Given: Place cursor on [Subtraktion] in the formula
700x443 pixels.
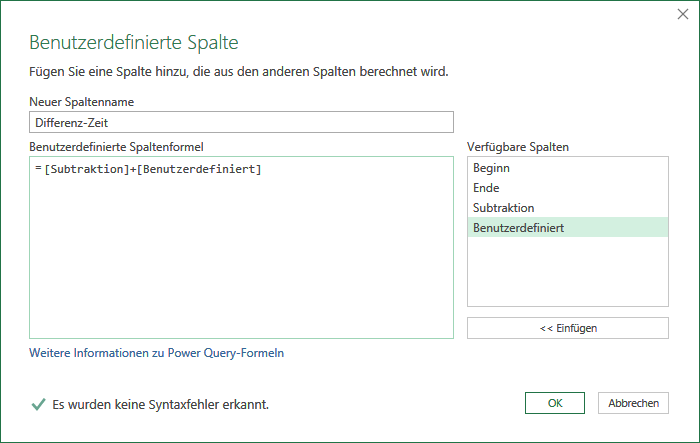Looking at the screenshot, I should click(x=87, y=169).
